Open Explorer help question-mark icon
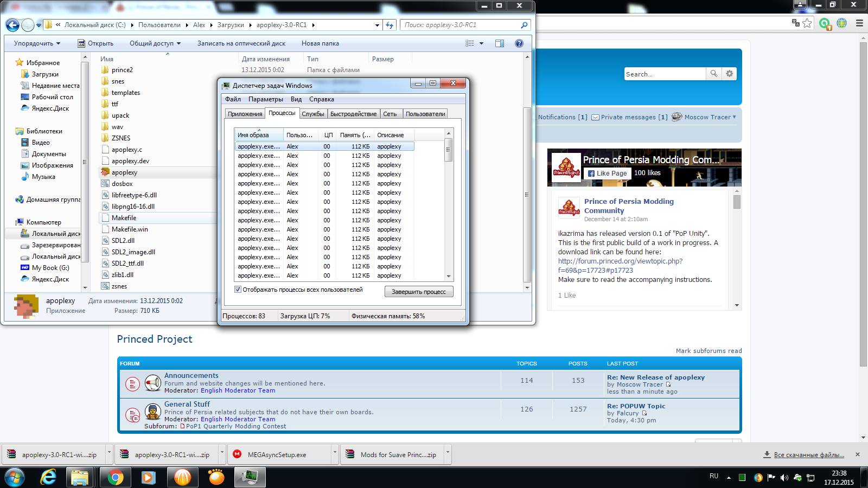This screenshot has width=868, height=488. (519, 43)
